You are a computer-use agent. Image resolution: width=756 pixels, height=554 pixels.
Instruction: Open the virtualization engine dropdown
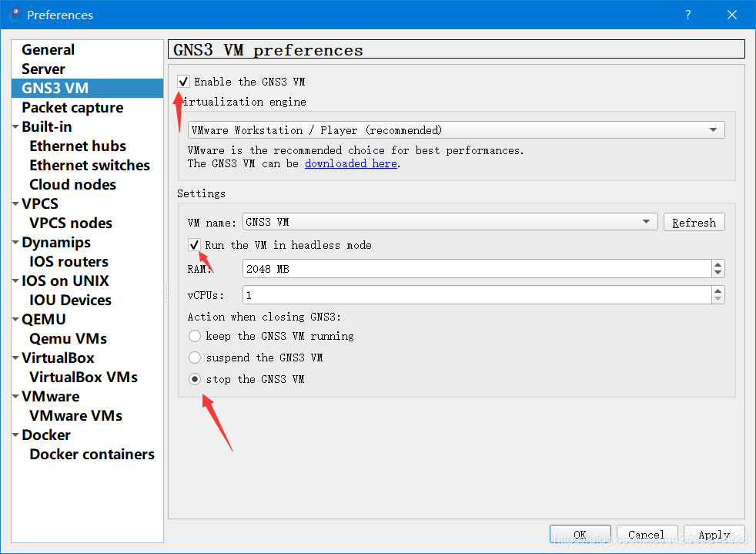click(x=456, y=129)
